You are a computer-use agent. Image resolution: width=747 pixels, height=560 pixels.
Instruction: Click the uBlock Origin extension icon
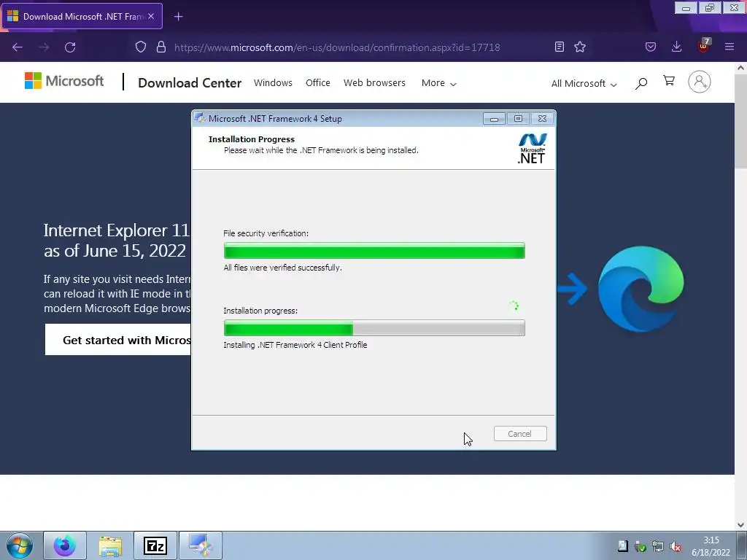[x=704, y=46]
